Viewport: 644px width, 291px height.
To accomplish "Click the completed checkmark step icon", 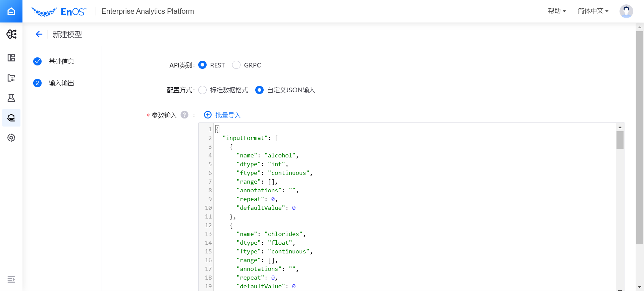I will [x=37, y=61].
